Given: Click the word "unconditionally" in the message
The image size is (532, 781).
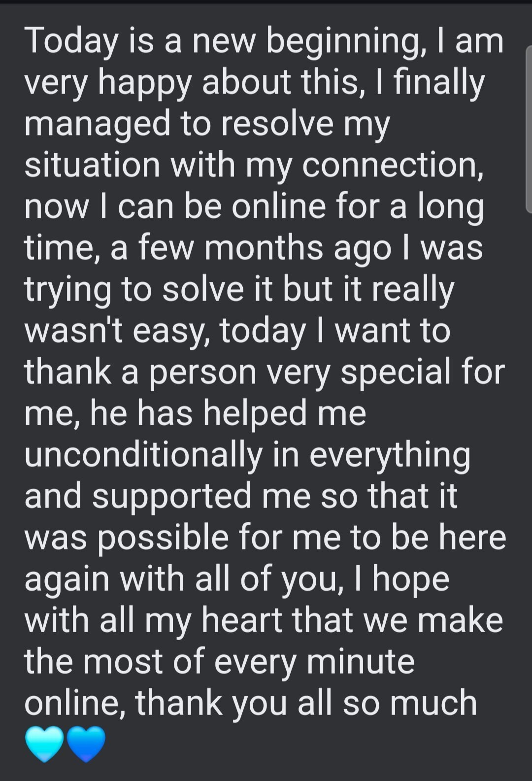Looking at the screenshot, I should [x=143, y=454].
